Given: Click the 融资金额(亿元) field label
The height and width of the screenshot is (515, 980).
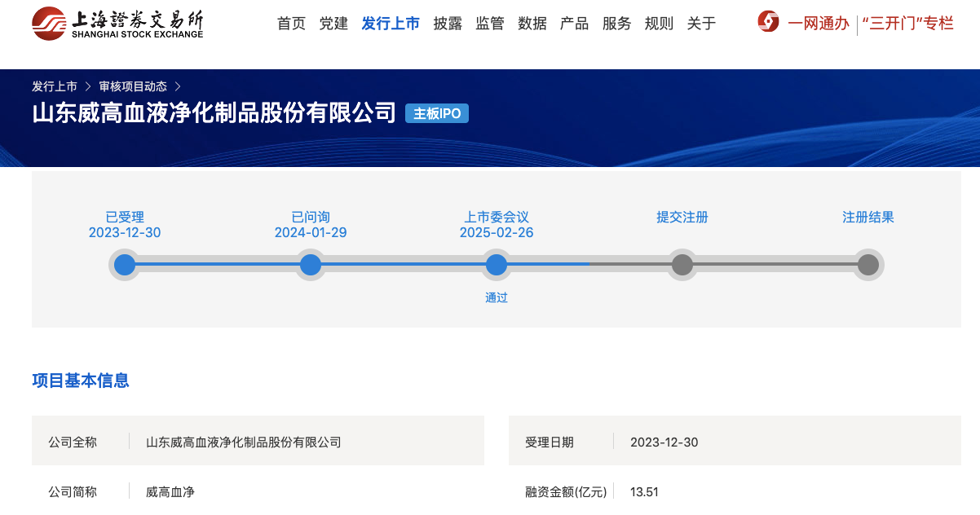Looking at the screenshot, I should coord(567,491).
